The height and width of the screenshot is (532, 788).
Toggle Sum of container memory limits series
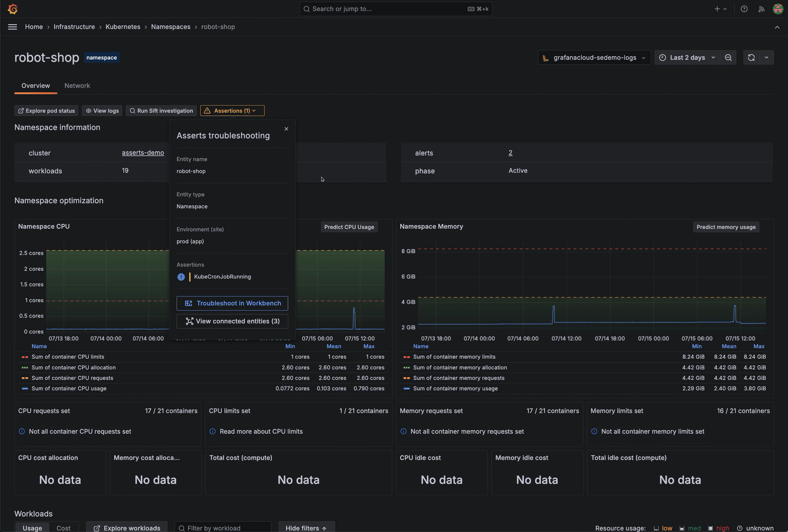click(454, 357)
